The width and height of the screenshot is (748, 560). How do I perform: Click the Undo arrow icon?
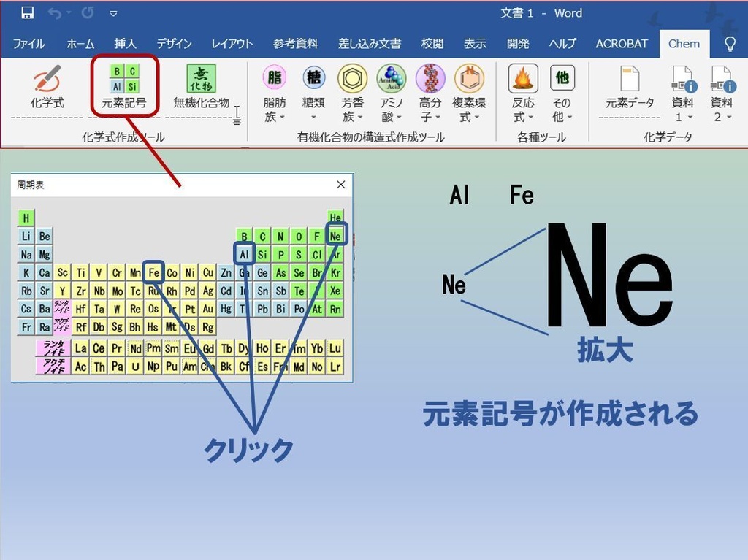(54, 13)
